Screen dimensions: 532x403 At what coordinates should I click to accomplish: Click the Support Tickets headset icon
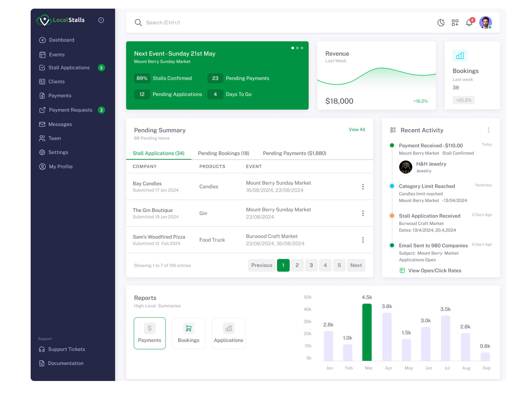tap(42, 349)
